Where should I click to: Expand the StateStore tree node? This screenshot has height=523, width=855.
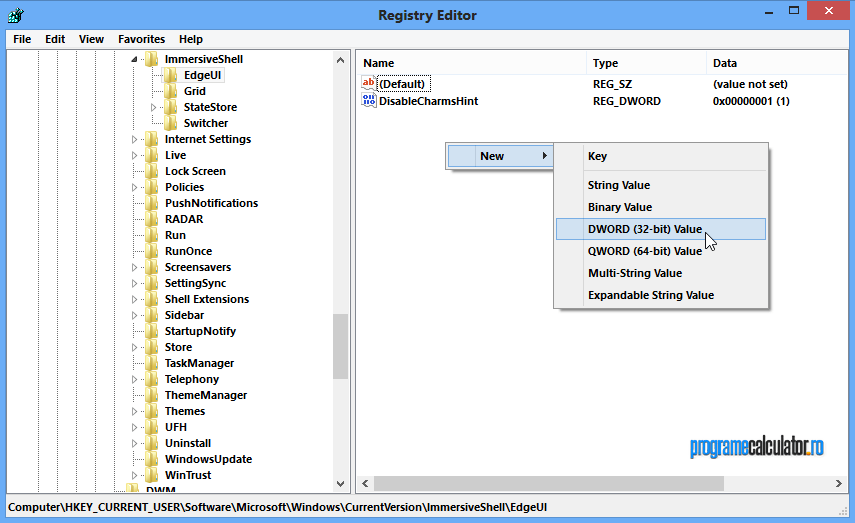click(153, 107)
